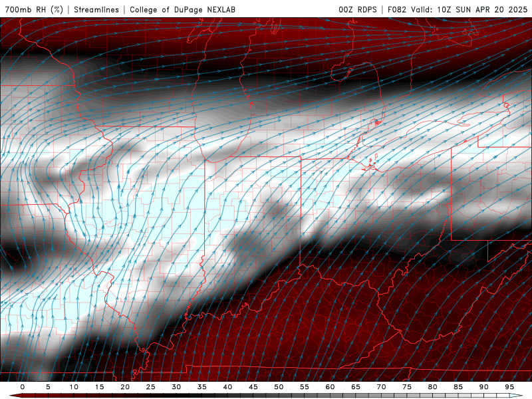Click the '00Z RDPS' model run label
532x399 pixels.
click(358, 9)
